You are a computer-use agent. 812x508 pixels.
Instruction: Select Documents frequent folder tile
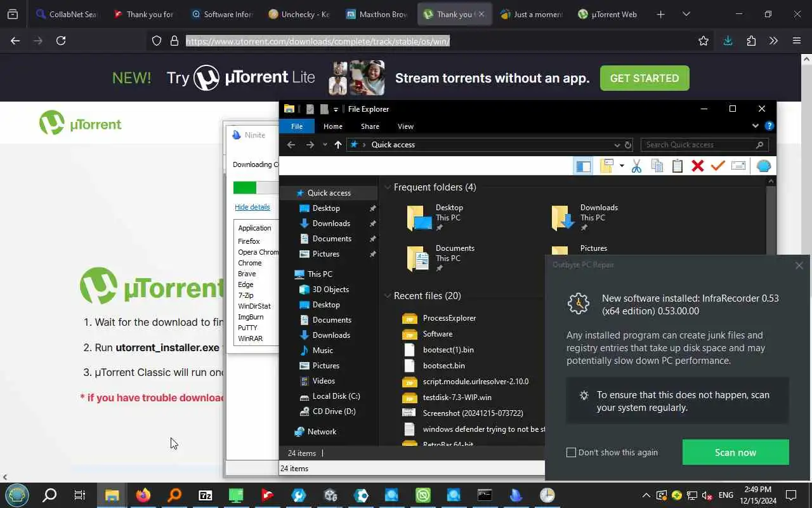click(440, 258)
